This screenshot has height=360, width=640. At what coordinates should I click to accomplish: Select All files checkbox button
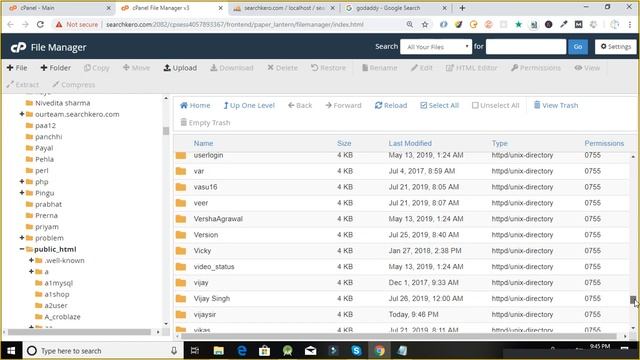pos(440,105)
